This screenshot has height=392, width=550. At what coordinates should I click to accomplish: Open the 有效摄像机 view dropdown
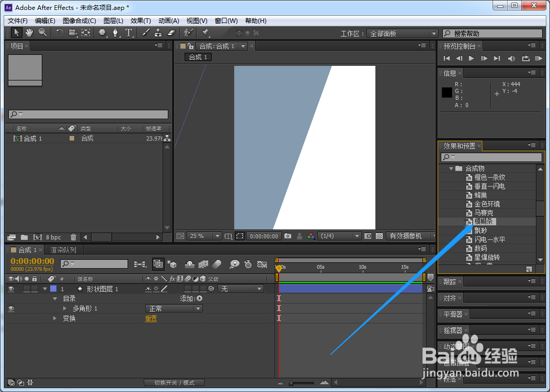point(410,236)
